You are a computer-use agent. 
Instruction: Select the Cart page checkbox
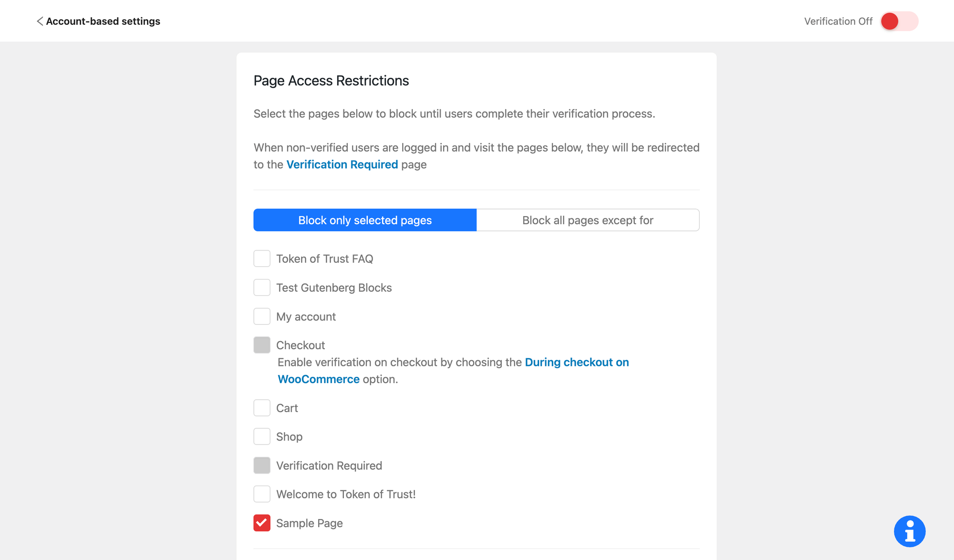262,408
